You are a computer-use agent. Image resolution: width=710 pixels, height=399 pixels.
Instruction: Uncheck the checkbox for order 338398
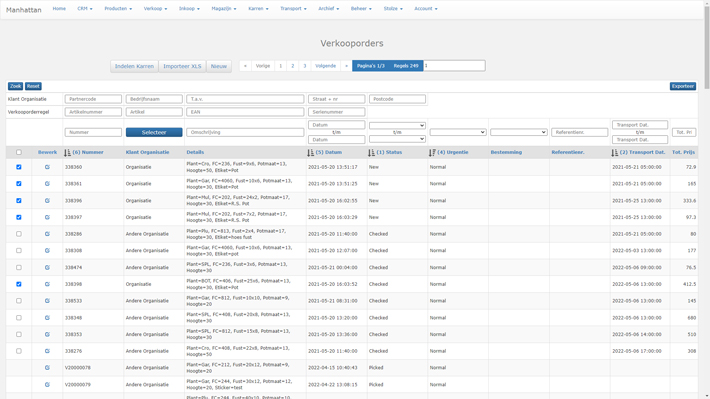tap(19, 284)
